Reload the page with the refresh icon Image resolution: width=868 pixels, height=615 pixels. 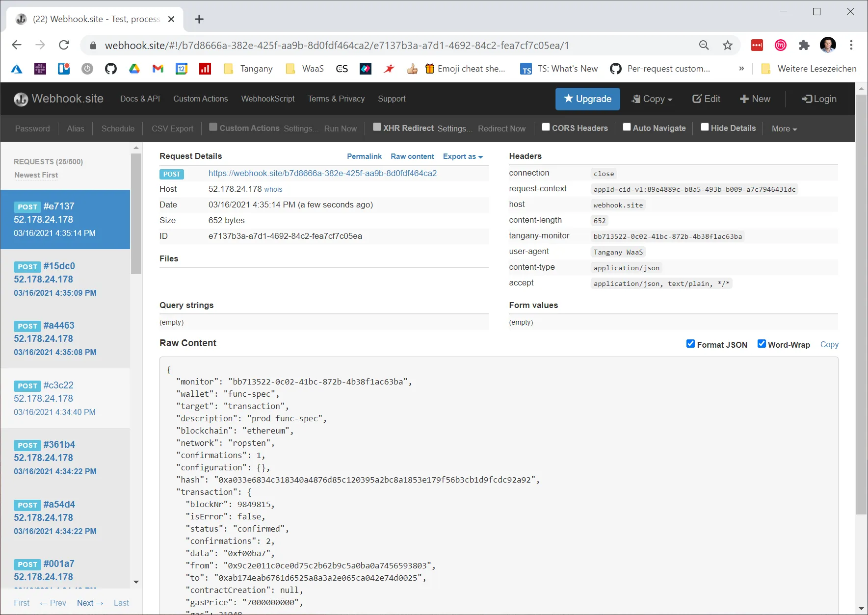point(64,45)
